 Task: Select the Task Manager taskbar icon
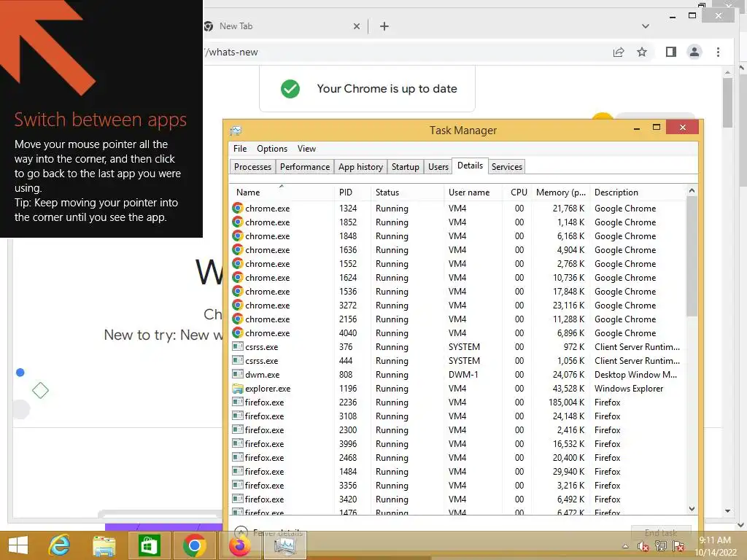285,545
